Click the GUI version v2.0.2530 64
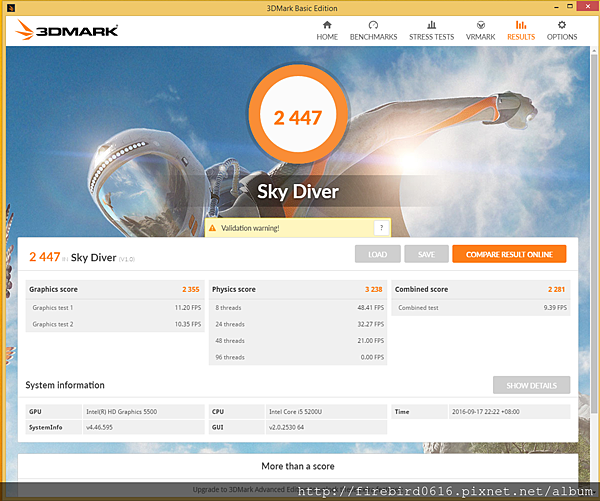The height and width of the screenshot is (501, 600). click(286, 427)
